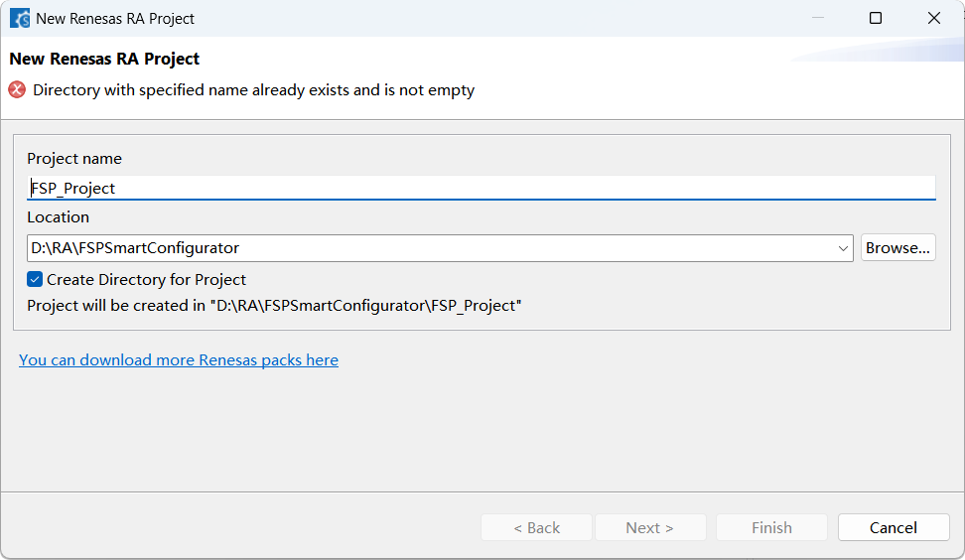The height and width of the screenshot is (560, 965).
Task: Open the download more Renesas packs link
Action: point(179,359)
